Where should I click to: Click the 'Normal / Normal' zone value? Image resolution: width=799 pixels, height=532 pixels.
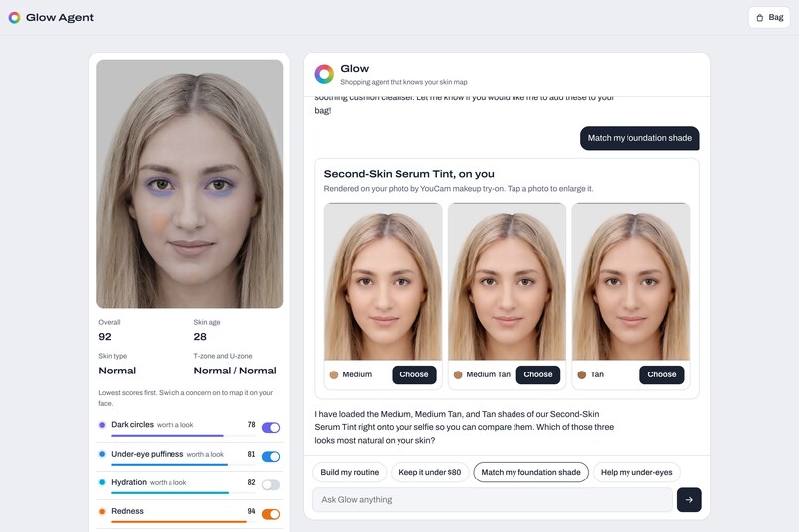coord(235,371)
